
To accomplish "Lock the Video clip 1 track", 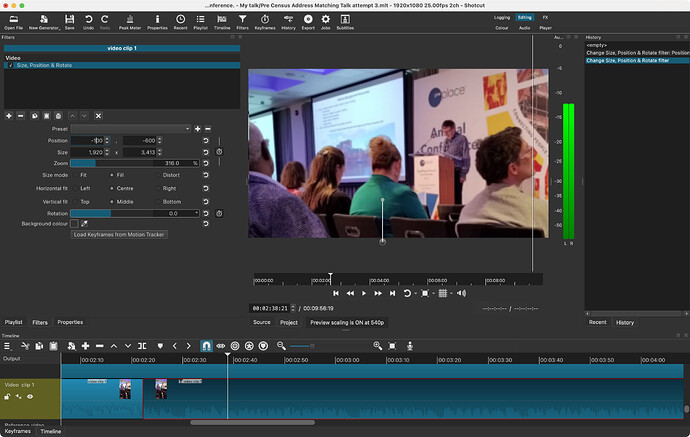I will 7,397.
